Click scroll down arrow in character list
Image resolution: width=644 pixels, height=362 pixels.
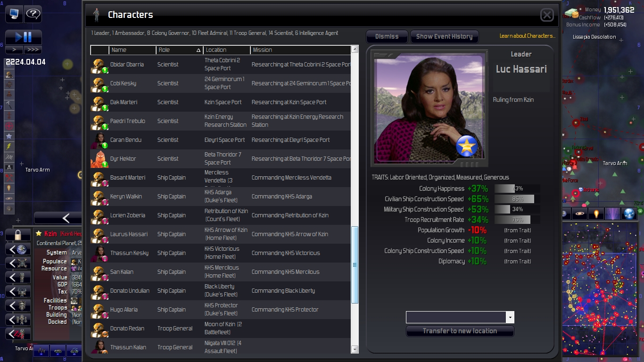(x=355, y=349)
